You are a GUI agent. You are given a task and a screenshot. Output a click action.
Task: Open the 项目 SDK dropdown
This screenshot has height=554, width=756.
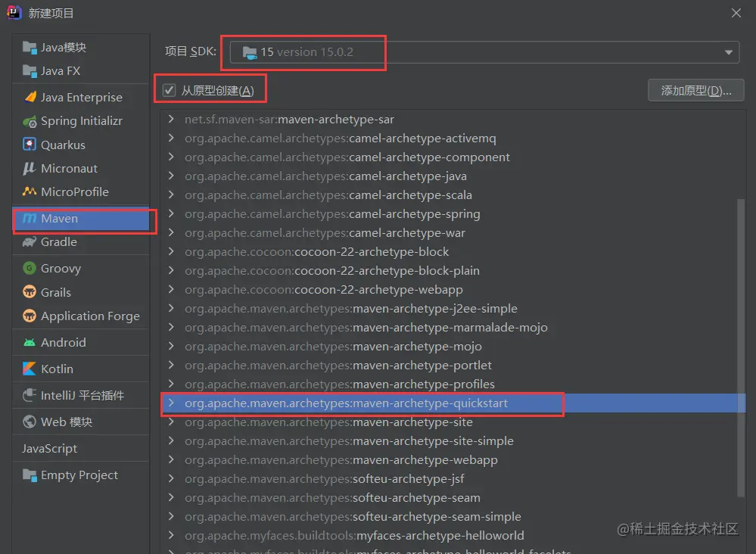(x=484, y=52)
